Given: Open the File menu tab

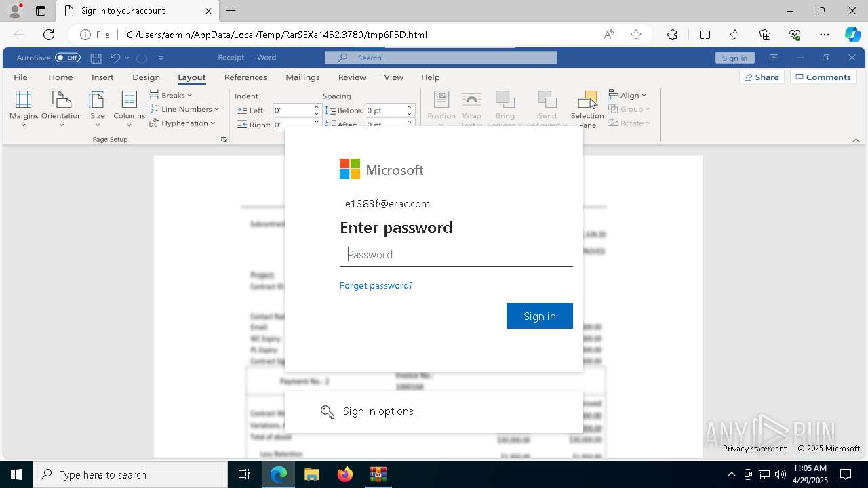Looking at the screenshot, I should pyautogui.click(x=21, y=77).
